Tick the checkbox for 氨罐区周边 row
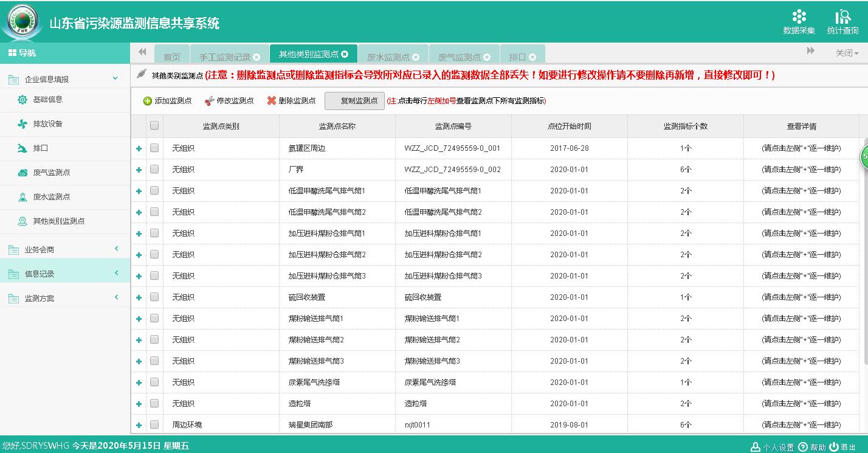 (x=154, y=148)
